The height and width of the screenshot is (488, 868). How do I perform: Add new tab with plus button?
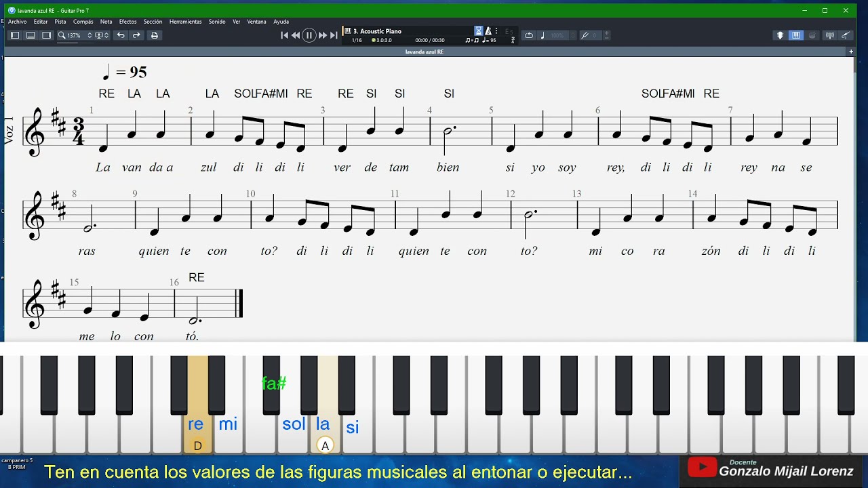tap(851, 52)
